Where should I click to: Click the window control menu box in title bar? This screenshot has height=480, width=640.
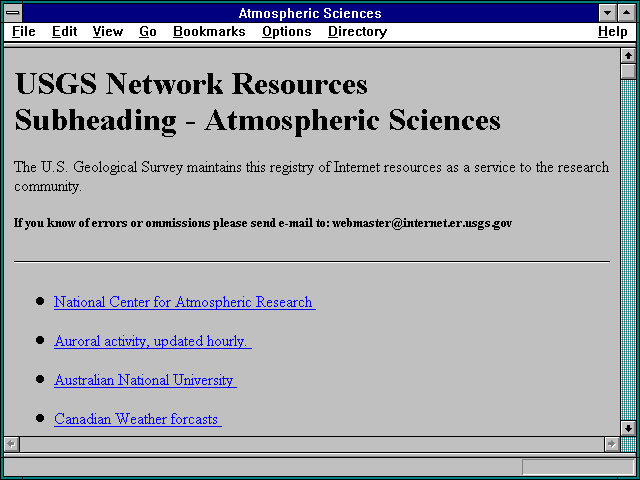(13, 13)
